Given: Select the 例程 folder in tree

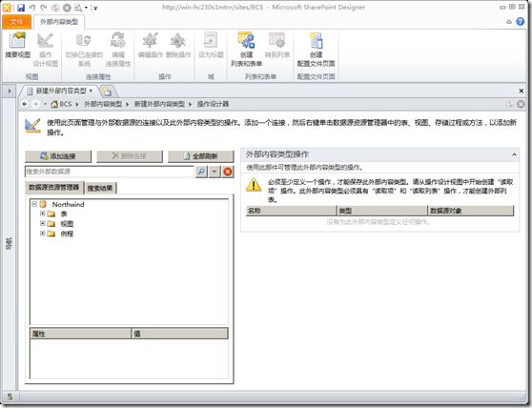Looking at the screenshot, I should pyautogui.click(x=67, y=234).
